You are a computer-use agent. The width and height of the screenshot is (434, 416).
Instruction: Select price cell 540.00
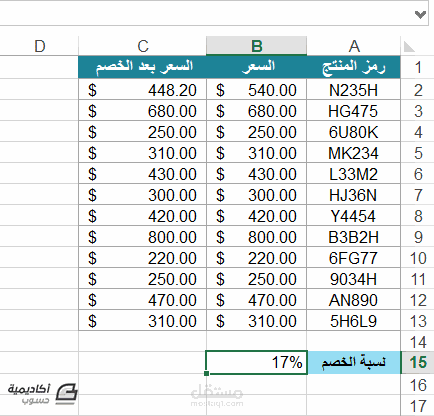coord(256,90)
